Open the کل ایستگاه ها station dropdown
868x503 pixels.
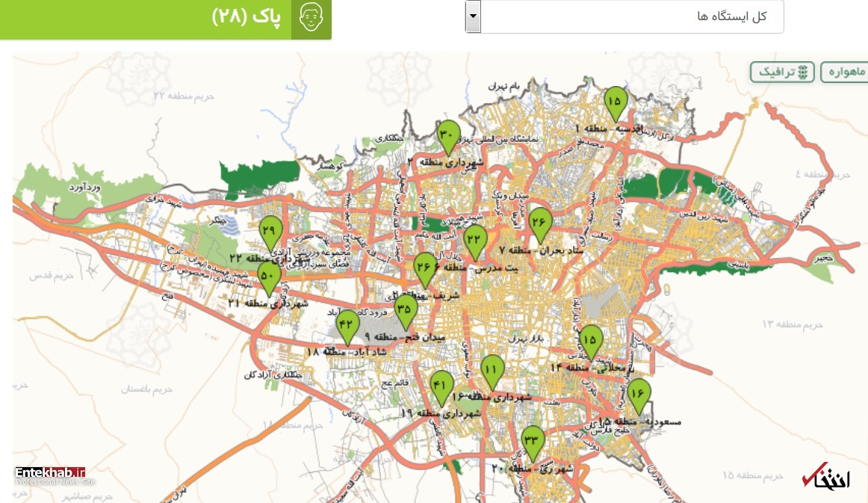[x=624, y=16]
